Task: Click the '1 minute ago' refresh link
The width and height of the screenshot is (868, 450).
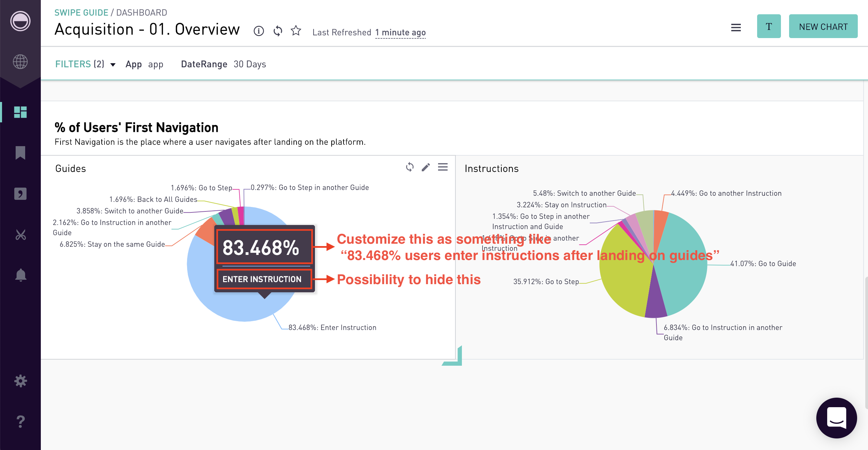Action: tap(400, 33)
